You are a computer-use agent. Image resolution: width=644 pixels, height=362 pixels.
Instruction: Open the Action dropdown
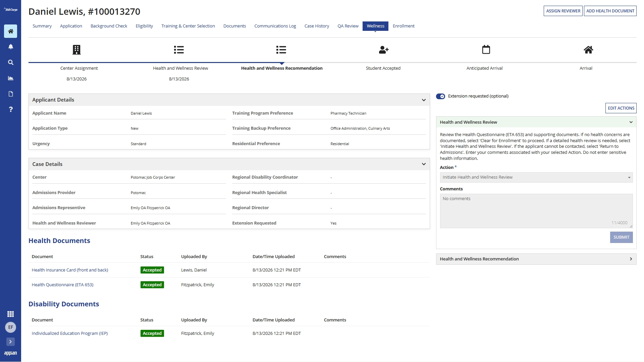click(x=536, y=177)
